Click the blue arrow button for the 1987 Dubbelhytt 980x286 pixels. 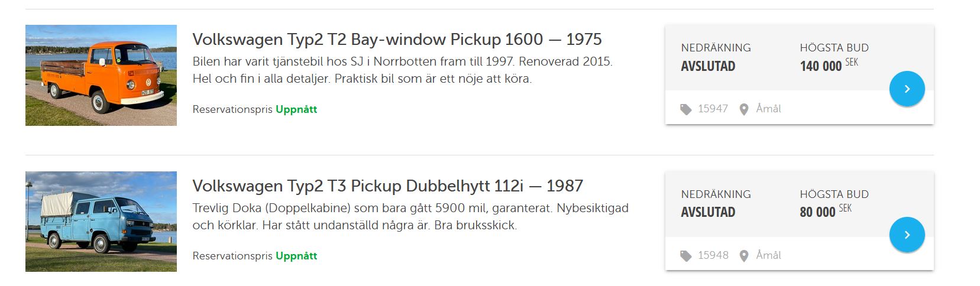pyautogui.click(x=907, y=235)
